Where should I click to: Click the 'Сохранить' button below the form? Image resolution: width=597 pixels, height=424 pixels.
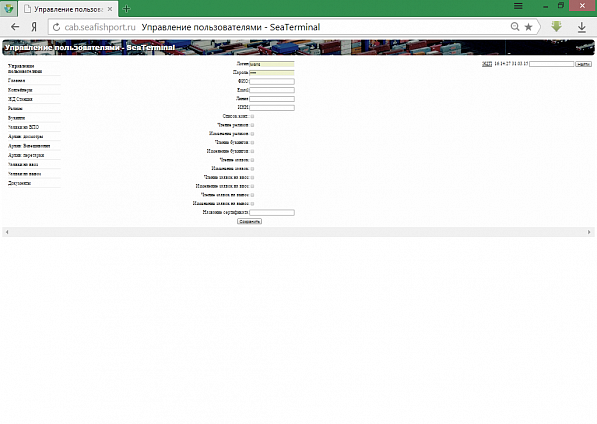(x=249, y=222)
